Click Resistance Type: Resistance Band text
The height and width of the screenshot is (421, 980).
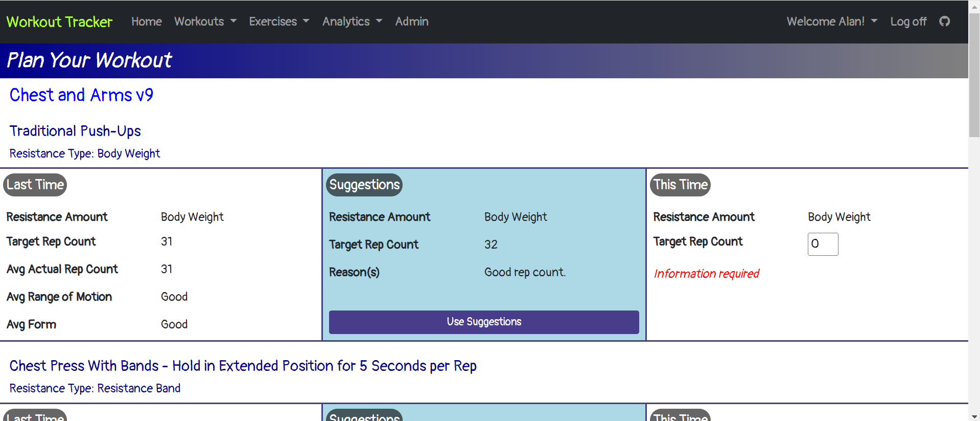95,388
